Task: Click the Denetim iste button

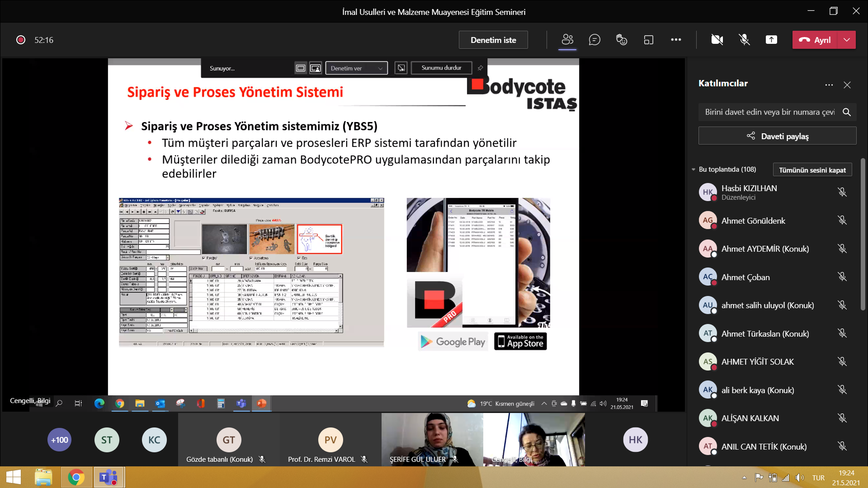Action: point(493,40)
